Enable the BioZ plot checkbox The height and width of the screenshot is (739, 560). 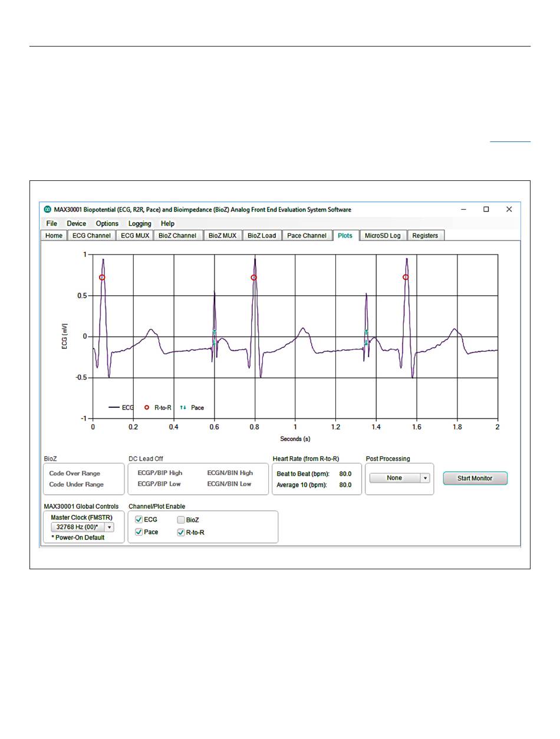(x=181, y=520)
